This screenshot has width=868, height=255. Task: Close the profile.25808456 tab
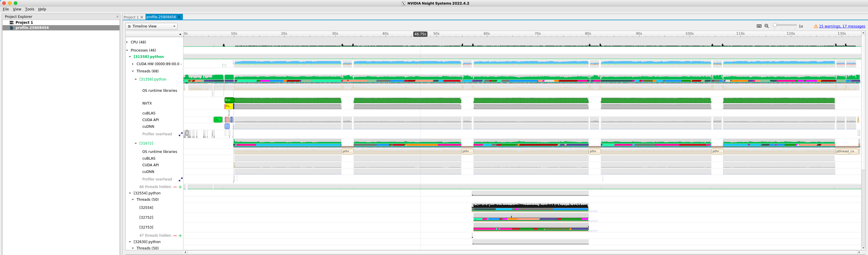[x=179, y=17]
